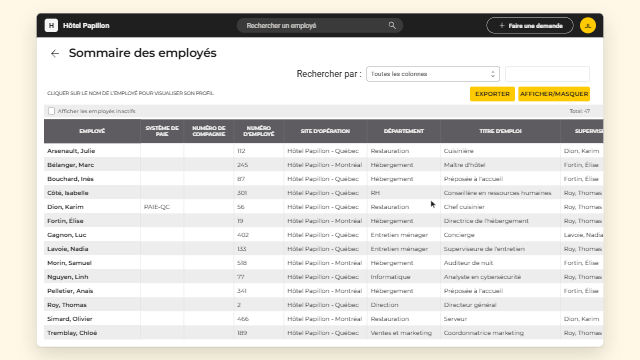Sort by the DÉPARTEMENT column header

[404, 131]
